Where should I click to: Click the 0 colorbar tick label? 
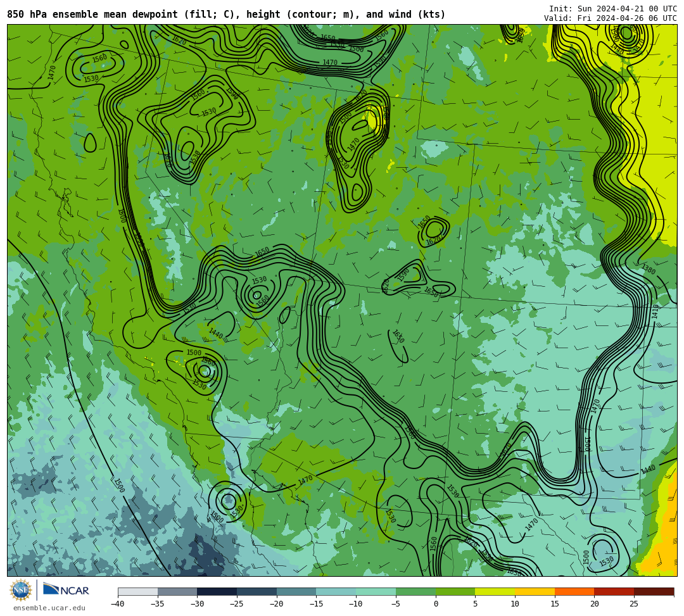pos(436,604)
